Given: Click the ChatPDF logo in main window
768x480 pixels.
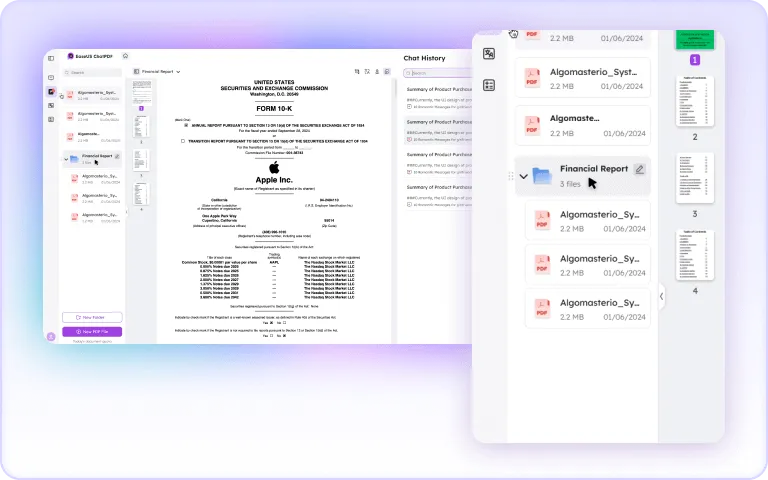Looking at the screenshot, I should point(71,56).
